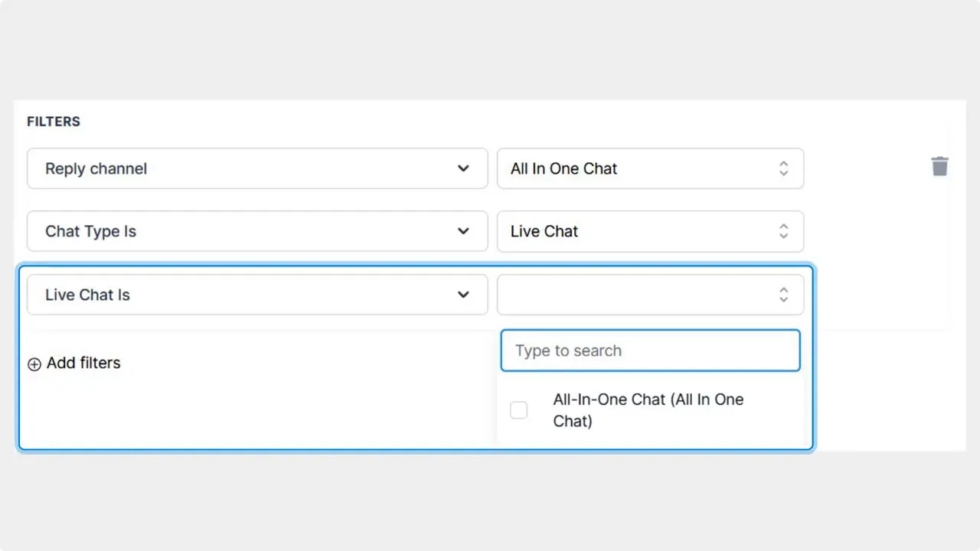Open the Live Chat value selector
Screen dimensions: 980x551
[650, 231]
